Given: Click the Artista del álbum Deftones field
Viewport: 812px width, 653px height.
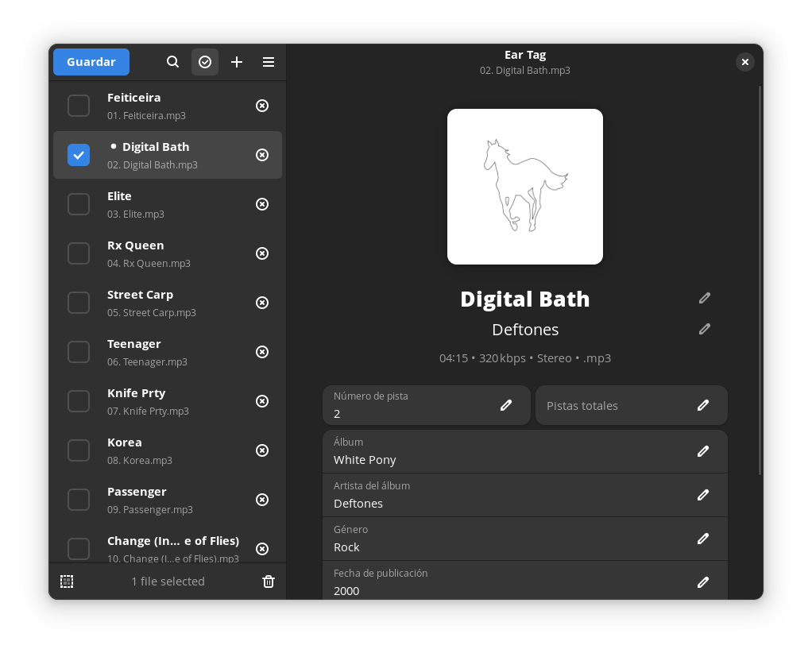Looking at the screenshot, I should pyautogui.click(x=525, y=495).
